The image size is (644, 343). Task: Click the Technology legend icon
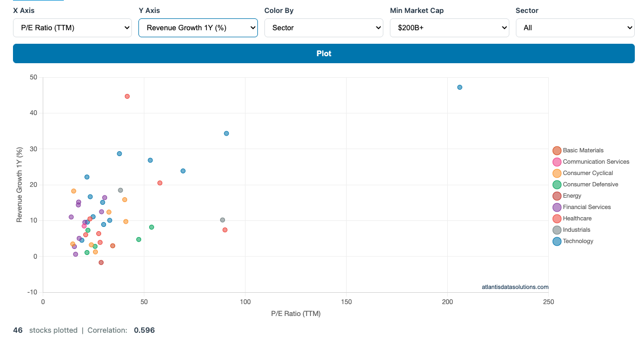[x=555, y=241]
